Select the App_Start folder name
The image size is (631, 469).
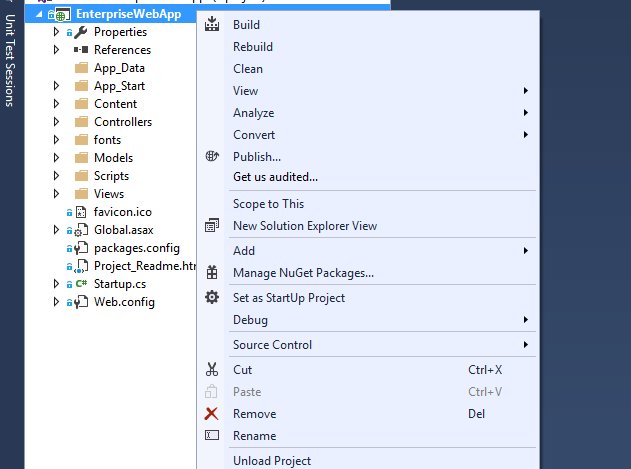coord(119,86)
